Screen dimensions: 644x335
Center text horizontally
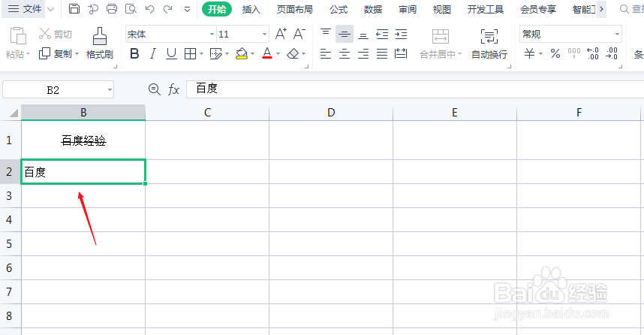(x=345, y=53)
